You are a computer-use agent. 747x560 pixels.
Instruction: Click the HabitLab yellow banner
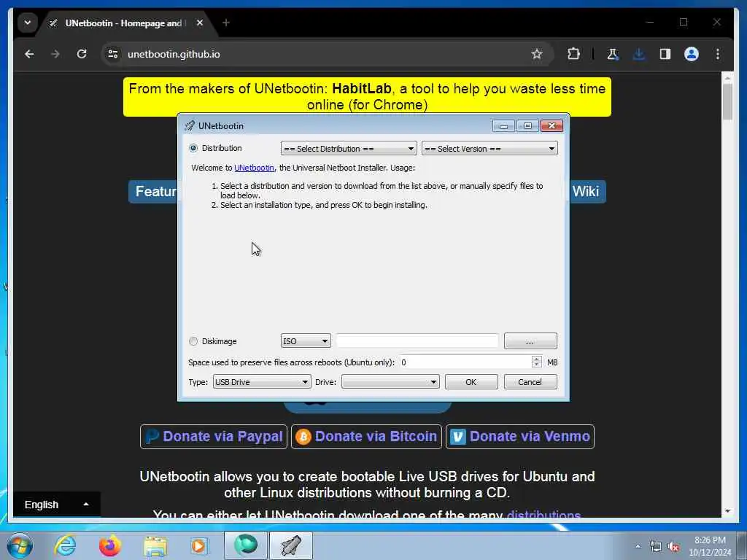[367, 97]
